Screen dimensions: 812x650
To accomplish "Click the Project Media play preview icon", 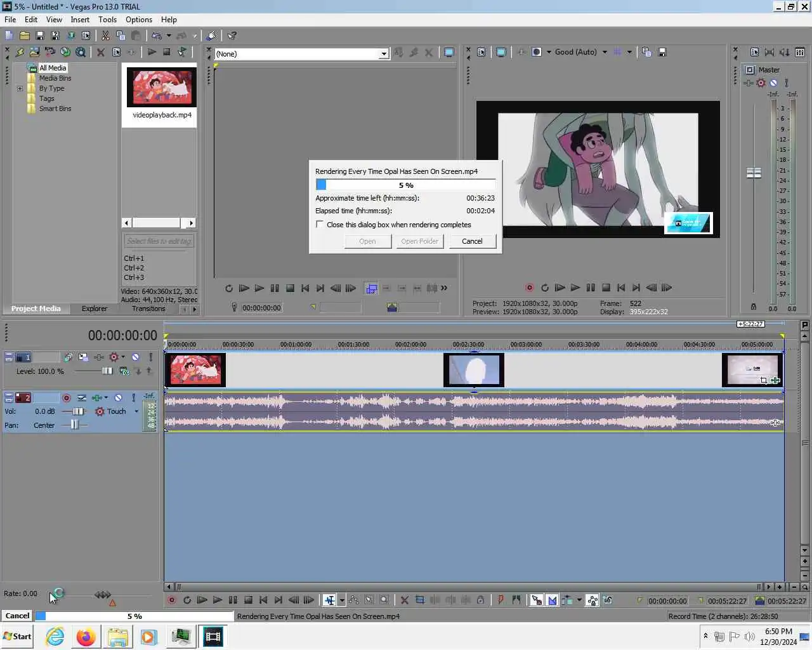I will pos(152,52).
